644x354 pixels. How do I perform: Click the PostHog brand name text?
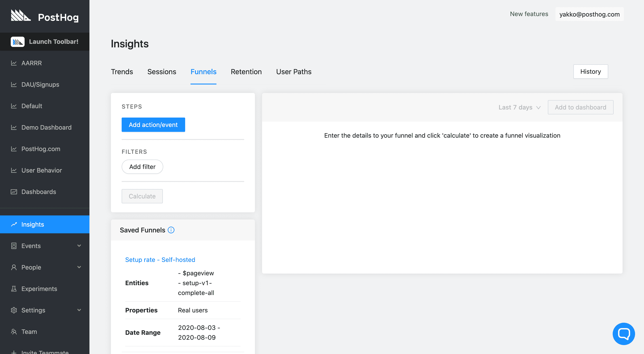[58, 17]
